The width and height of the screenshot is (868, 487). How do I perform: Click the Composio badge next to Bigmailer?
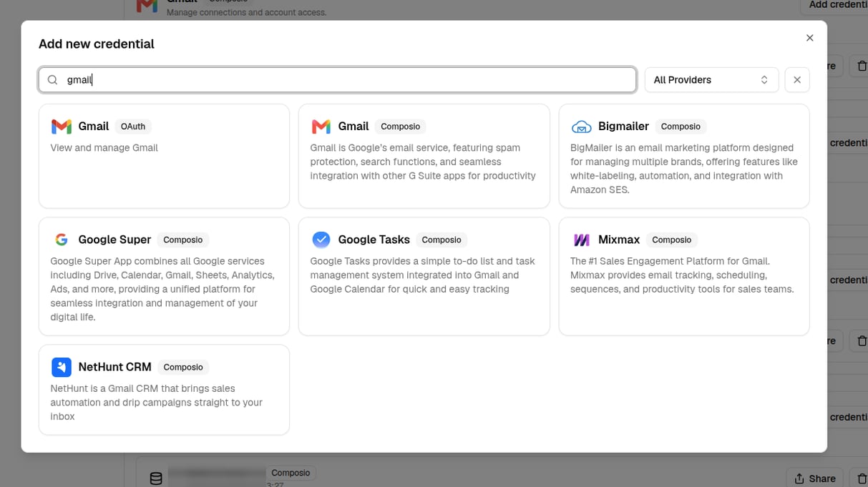681,127
